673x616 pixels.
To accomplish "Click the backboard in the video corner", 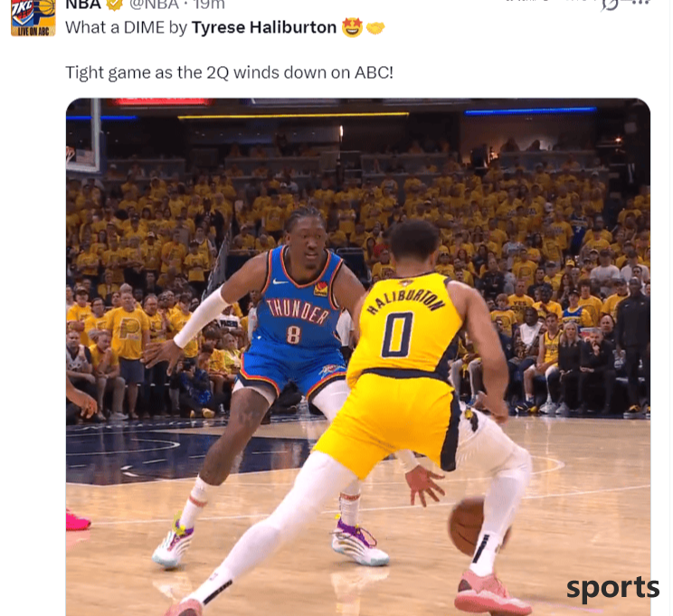I will pyautogui.click(x=83, y=135).
